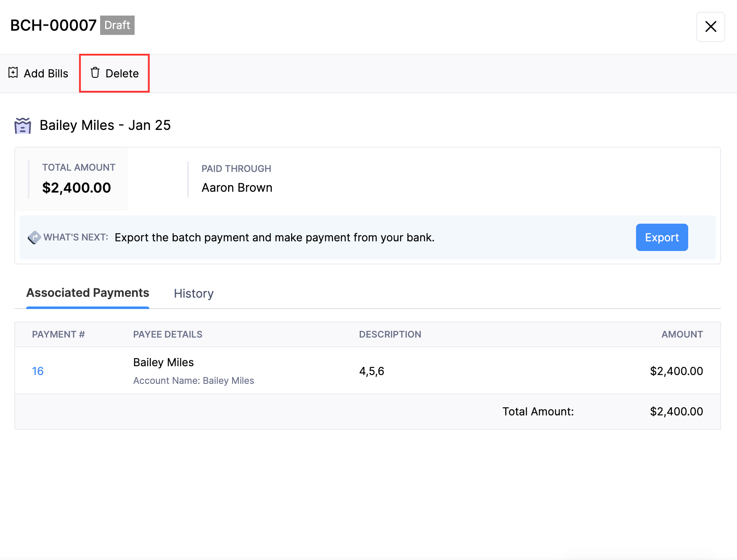This screenshot has height=560, width=737.
Task: Select the Associated Payments tab
Action: click(87, 293)
